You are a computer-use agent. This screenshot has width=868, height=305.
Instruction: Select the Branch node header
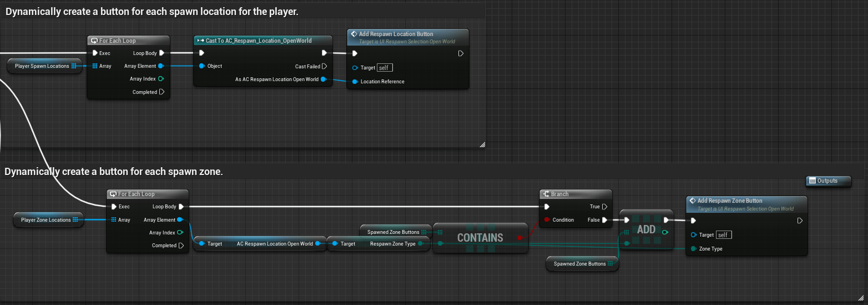576,194
